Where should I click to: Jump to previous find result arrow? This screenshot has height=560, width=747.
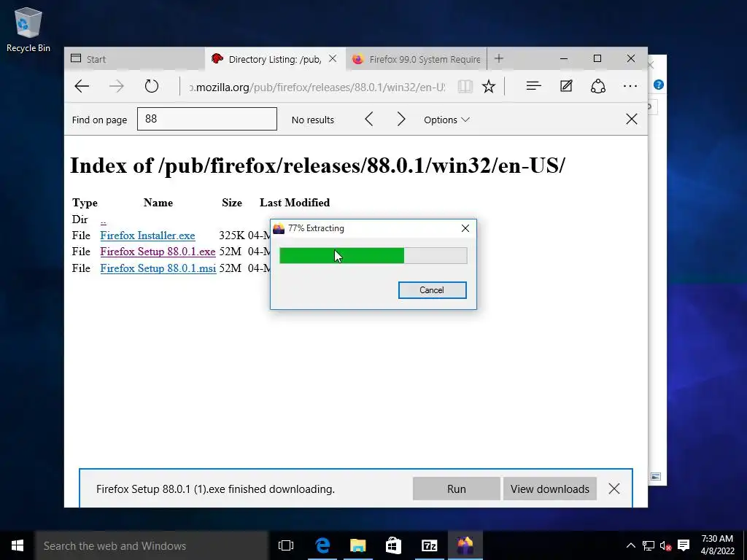(368, 120)
